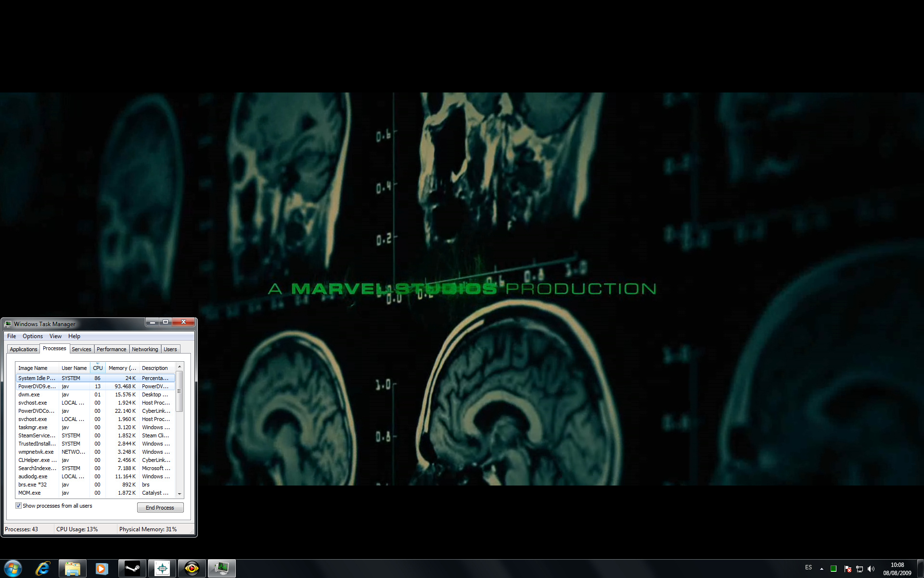Click the ES language bar indicator

pyautogui.click(x=808, y=567)
